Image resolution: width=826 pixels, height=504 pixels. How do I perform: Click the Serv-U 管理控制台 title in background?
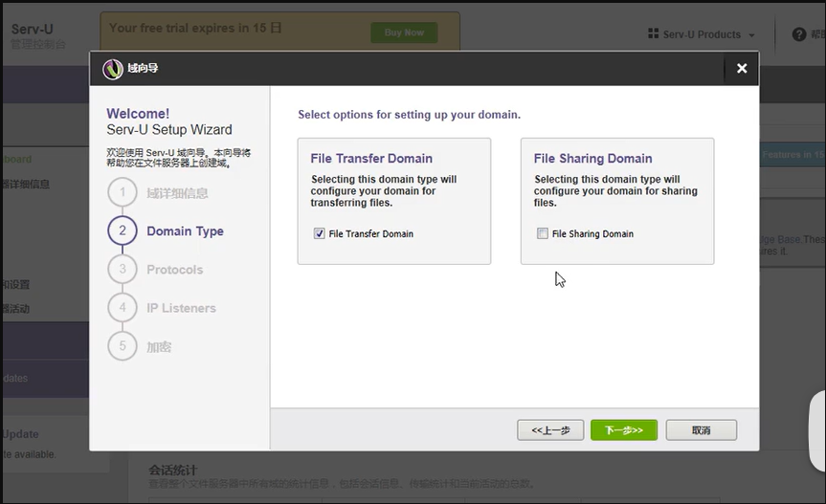click(x=38, y=35)
